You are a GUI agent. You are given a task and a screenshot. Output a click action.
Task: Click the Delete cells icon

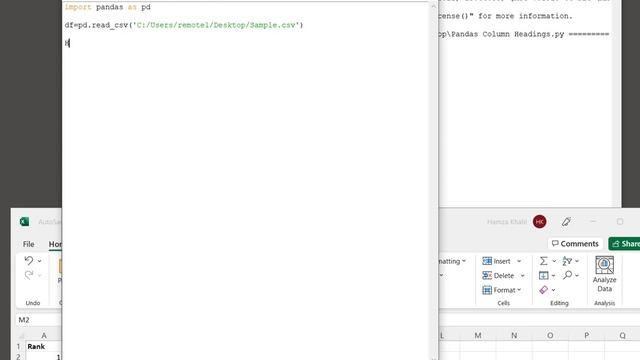(x=487, y=276)
